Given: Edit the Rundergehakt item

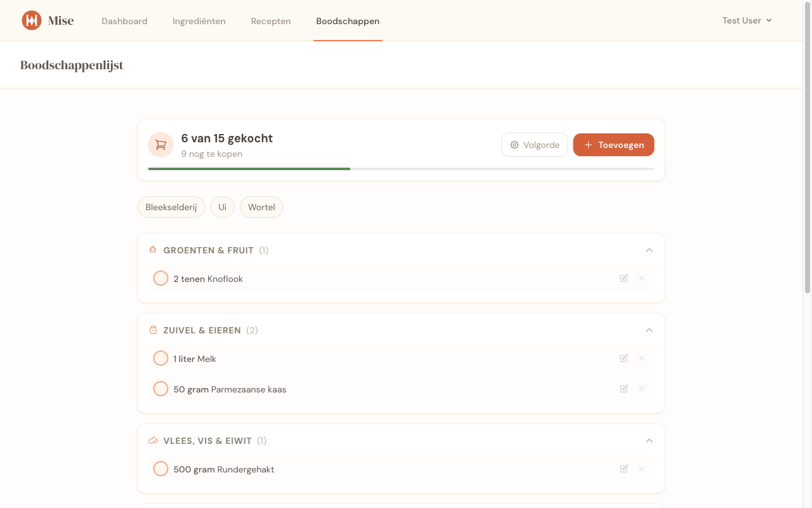Looking at the screenshot, I should [x=624, y=469].
